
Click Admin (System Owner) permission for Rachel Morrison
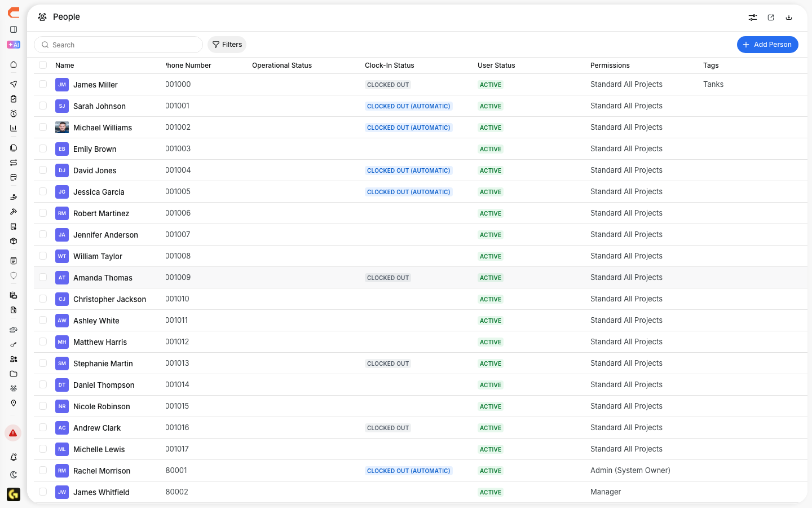coord(630,471)
